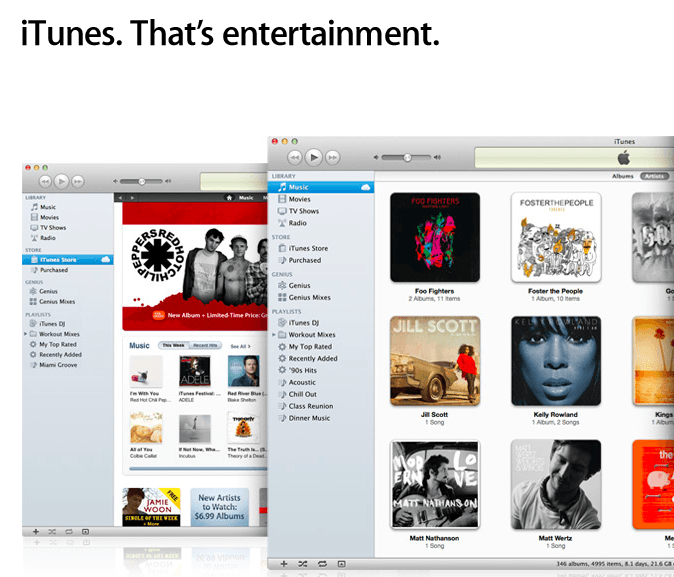Select Music in front window library sidebar
The height and width of the screenshot is (577, 674).
click(321, 187)
